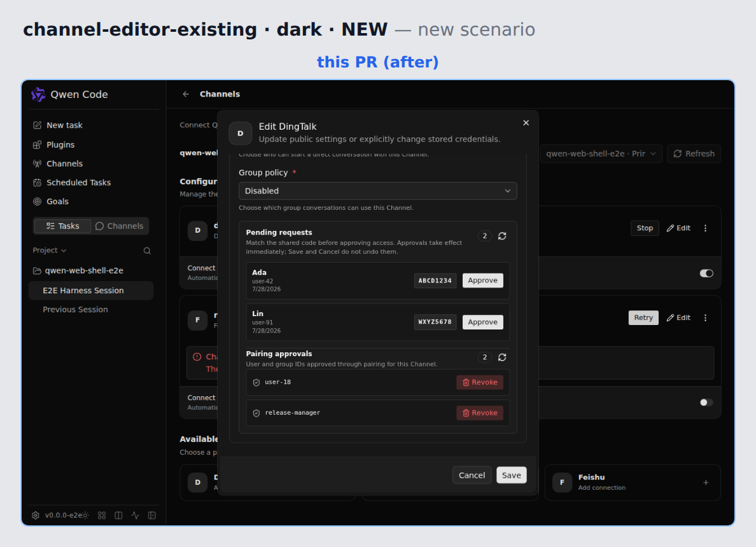
Task: Collapse the sidebar with the panel icon
Action: coord(152,515)
